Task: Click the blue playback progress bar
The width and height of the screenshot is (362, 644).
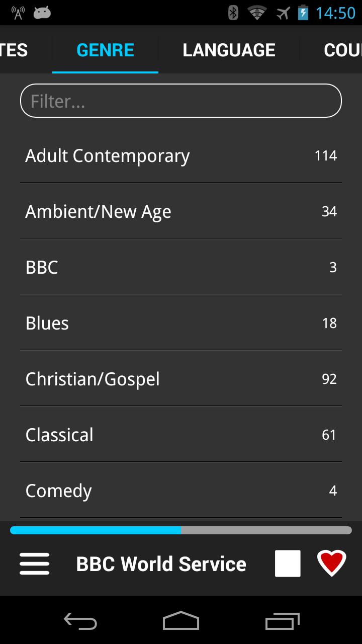Action: click(96, 530)
